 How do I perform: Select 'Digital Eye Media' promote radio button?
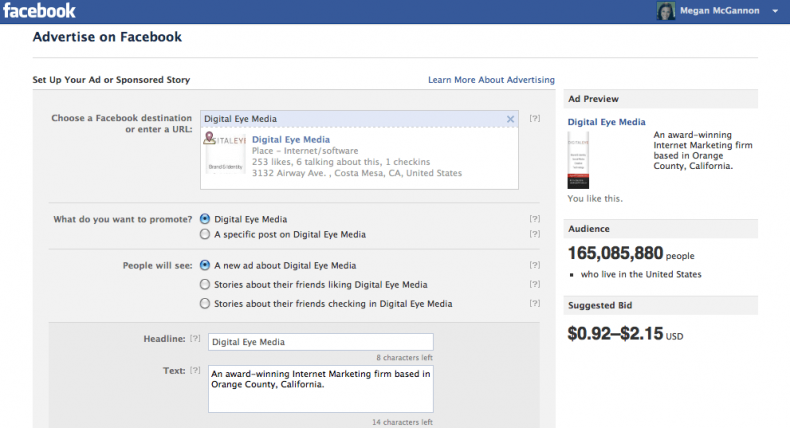[x=205, y=218]
